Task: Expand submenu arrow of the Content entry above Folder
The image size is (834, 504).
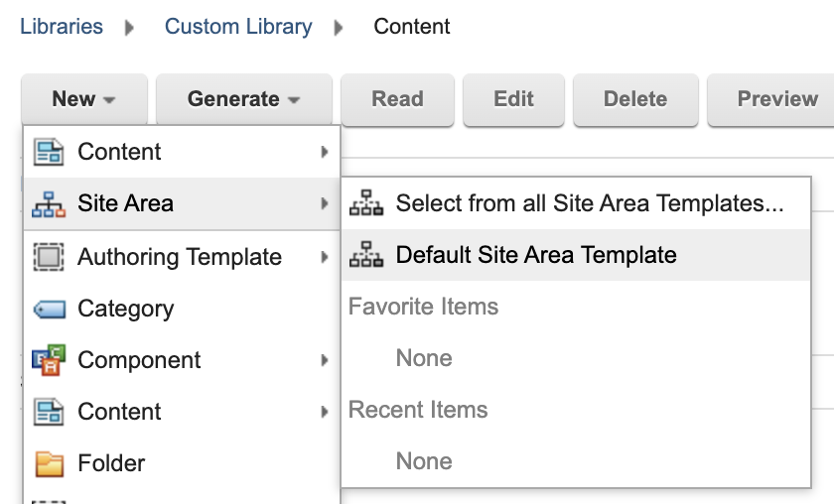Action: tap(325, 412)
